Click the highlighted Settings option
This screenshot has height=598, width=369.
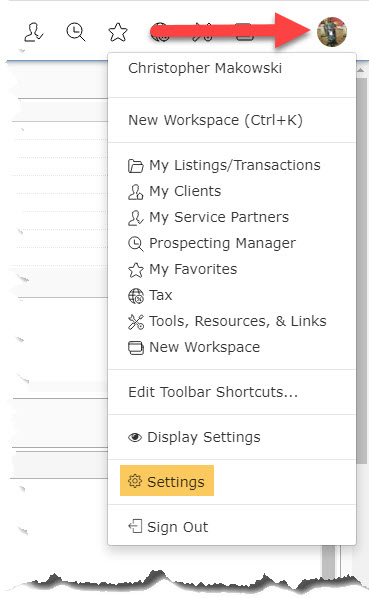(167, 481)
